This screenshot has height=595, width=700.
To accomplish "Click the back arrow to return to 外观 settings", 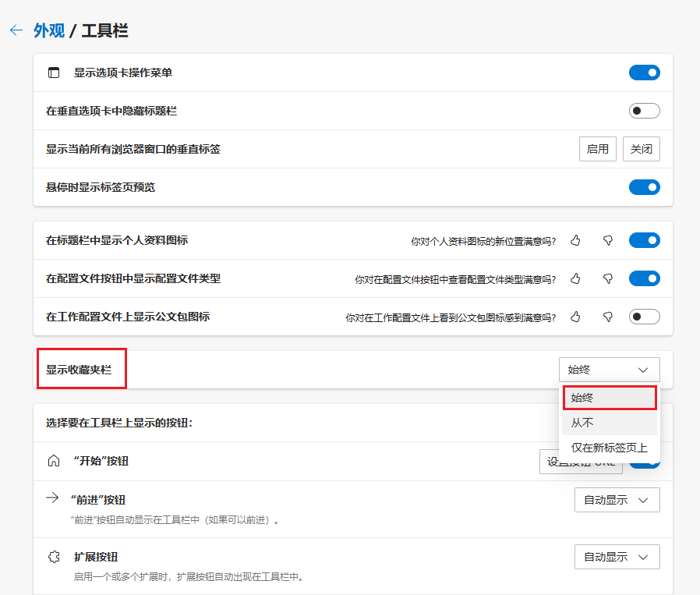I will (16, 30).
